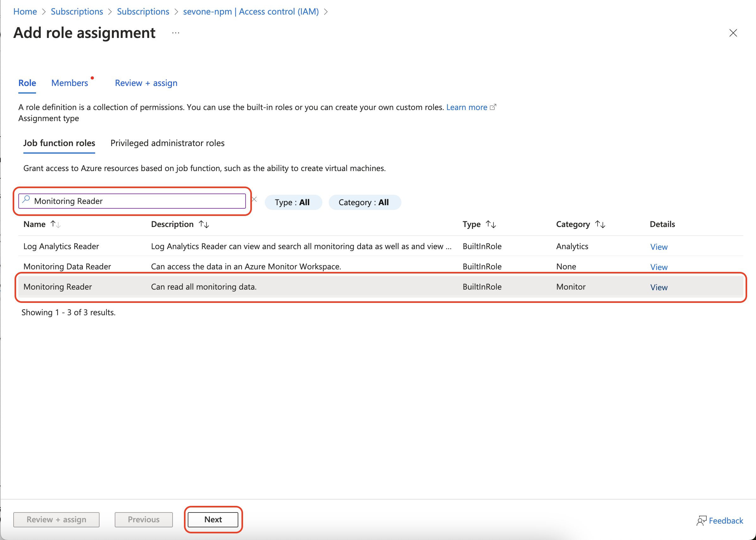Select Privileged administrator roles tab
The image size is (756, 540).
(x=168, y=143)
